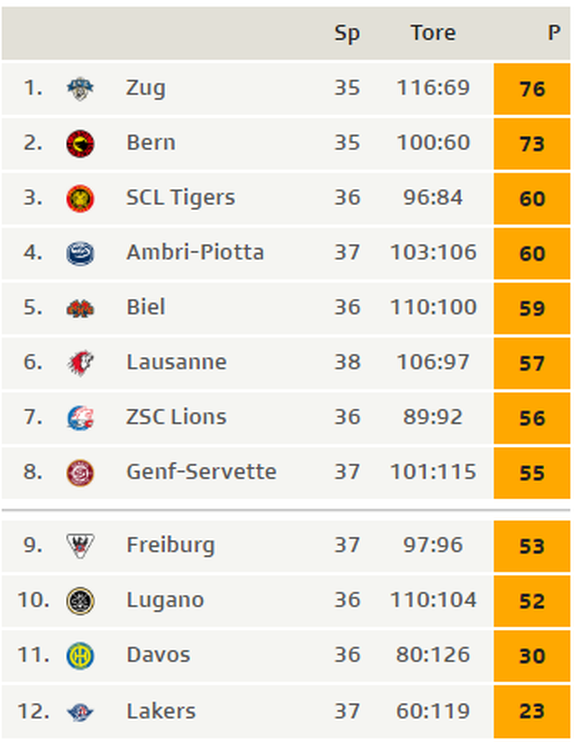Click the Davos yellow-blue logo
This screenshot has width=582, height=750.
click(80, 656)
